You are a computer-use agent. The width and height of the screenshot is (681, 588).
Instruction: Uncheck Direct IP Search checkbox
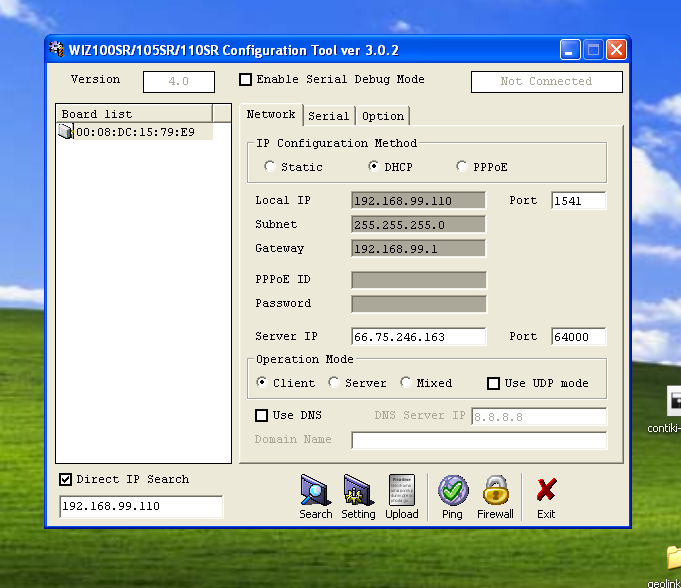click(66, 479)
